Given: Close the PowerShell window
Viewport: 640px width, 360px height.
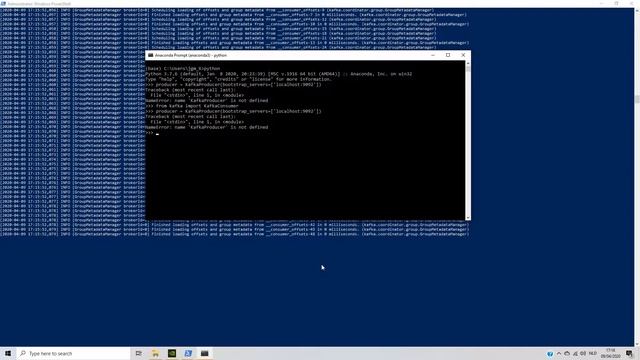Looking at the screenshot, I should pos(632,3).
